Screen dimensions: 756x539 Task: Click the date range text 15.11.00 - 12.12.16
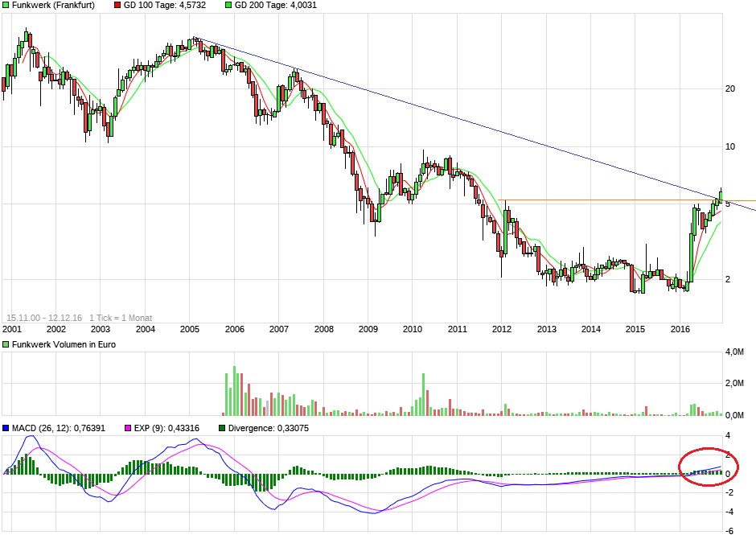point(43,317)
